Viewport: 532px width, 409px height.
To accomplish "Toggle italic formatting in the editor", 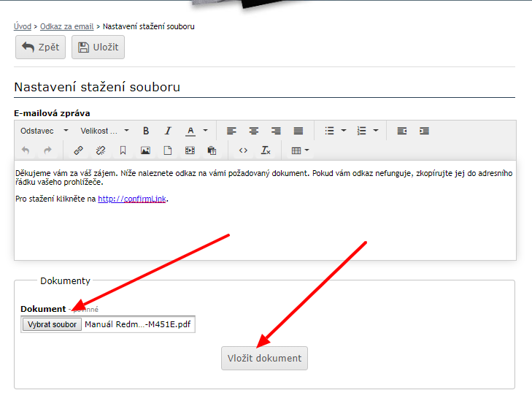I will [168, 131].
